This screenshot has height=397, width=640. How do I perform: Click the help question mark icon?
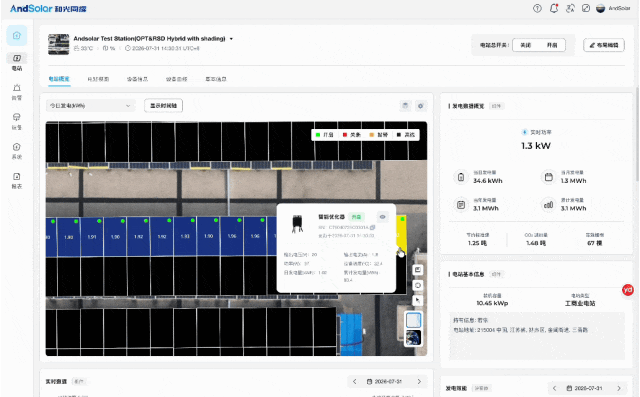coord(538,8)
